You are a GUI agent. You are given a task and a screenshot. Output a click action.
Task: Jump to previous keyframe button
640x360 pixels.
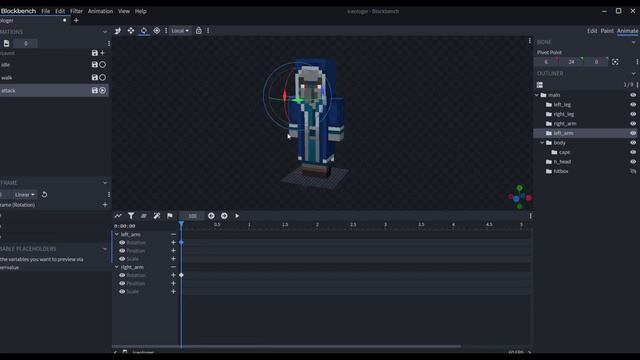point(211,216)
